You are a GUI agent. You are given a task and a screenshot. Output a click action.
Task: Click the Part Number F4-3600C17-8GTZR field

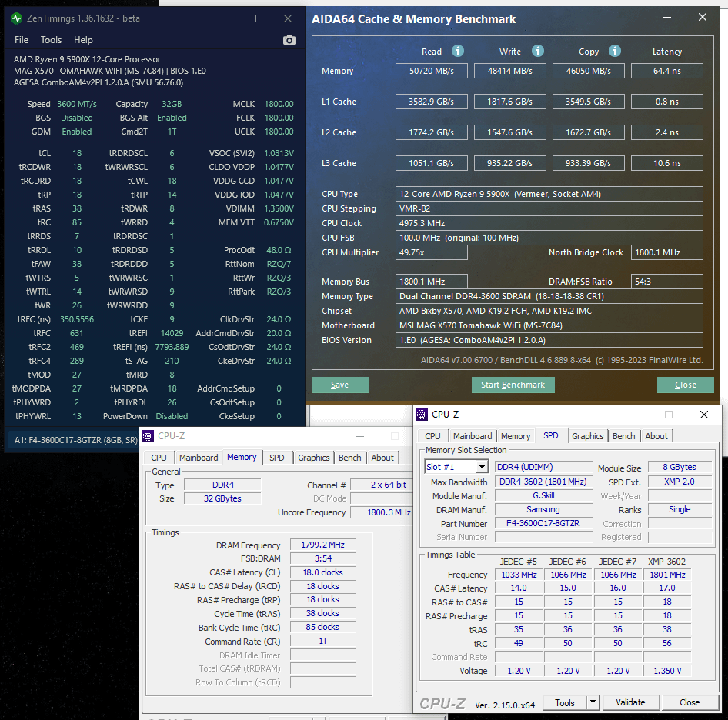(x=543, y=523)
